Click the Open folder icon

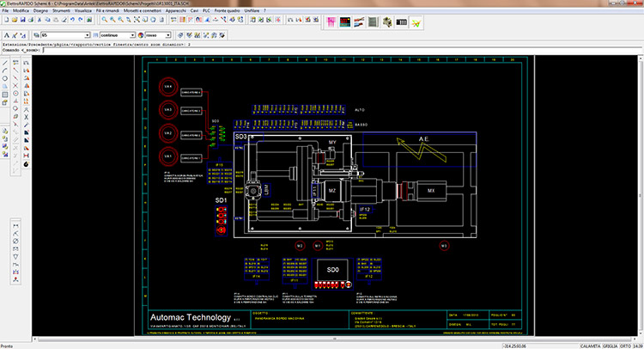tap(15, 20)
